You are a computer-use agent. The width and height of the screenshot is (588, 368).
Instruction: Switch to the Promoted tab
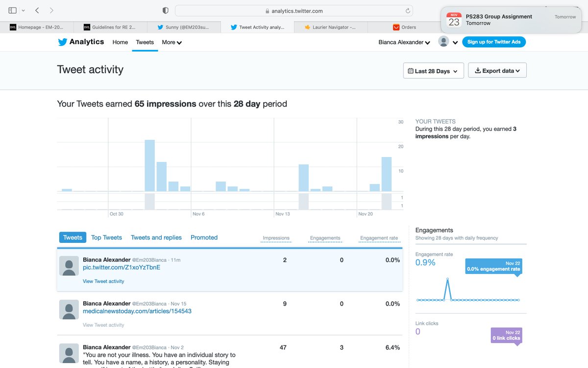(x=204, y=237)
